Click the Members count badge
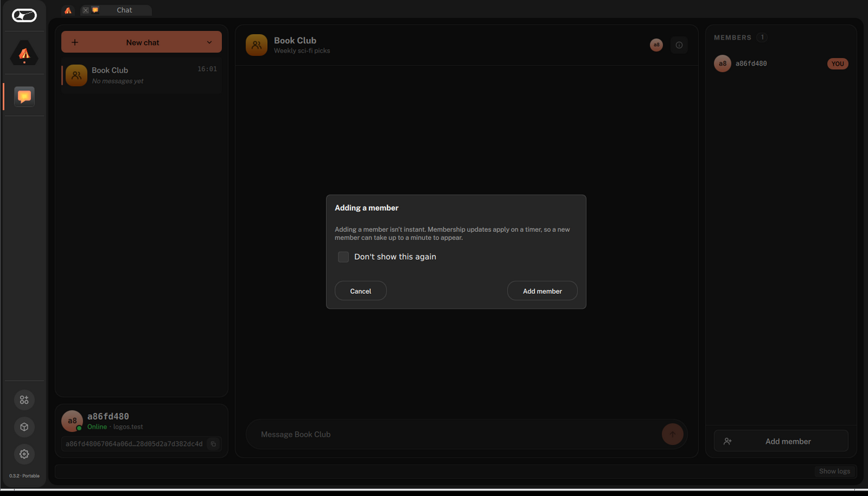This screenshot has height=496, width=868. [x=762, y=37]
